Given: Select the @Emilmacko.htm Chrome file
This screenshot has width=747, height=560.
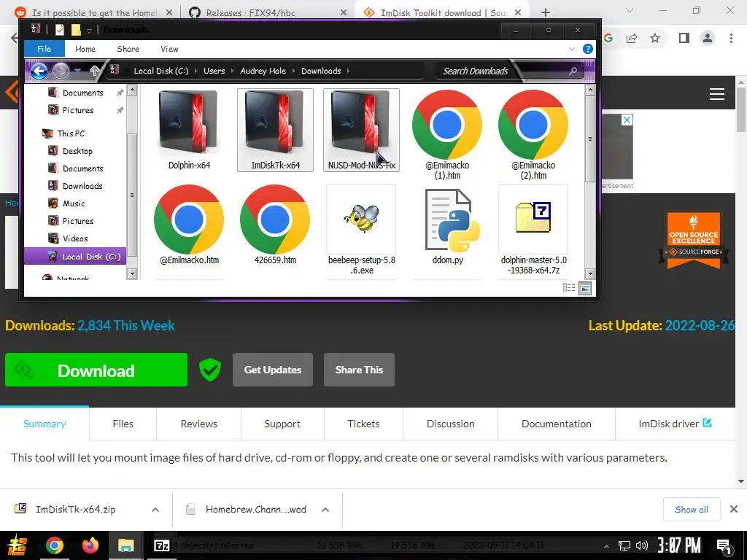Looking at the screenshot, I should [x=189, y=225].
